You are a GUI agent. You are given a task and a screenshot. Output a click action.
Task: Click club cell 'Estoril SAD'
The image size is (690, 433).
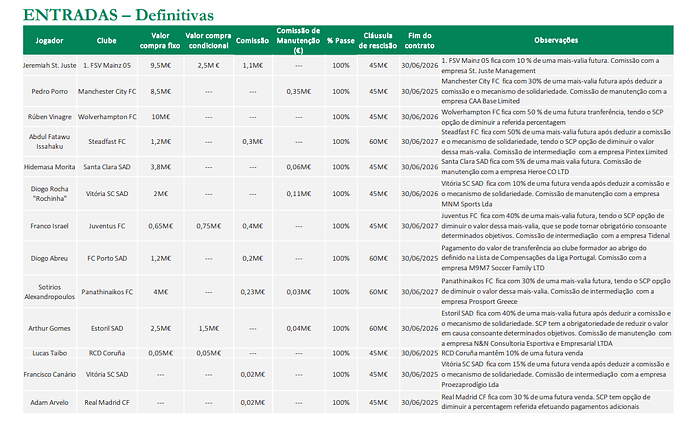pos(107,329)
